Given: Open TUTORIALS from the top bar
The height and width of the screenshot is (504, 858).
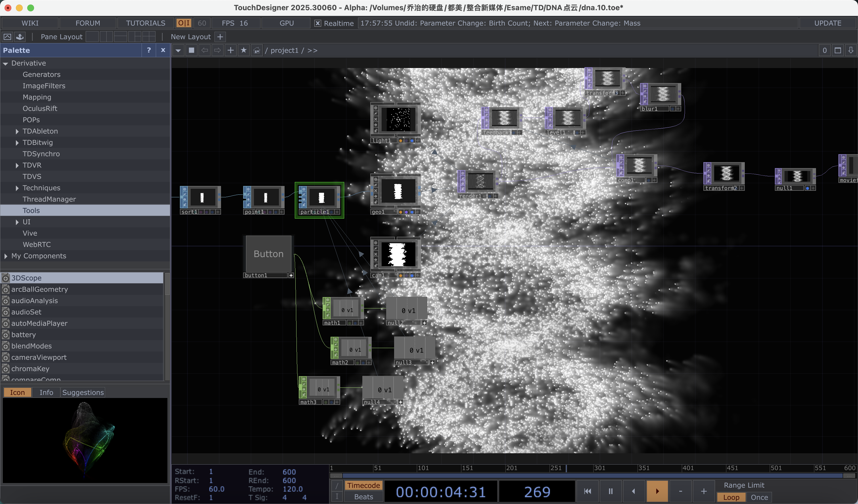Looking at the screenshot, I should (146, 23).
